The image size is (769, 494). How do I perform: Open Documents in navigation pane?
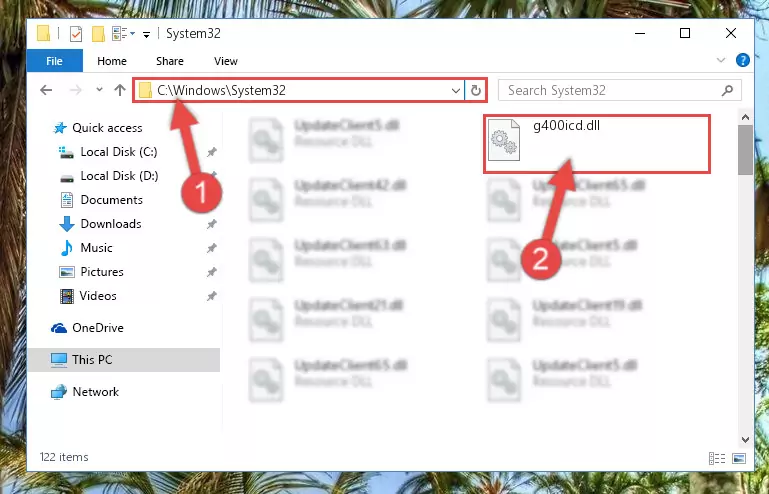pyautogui.click(x=111, y=200)
